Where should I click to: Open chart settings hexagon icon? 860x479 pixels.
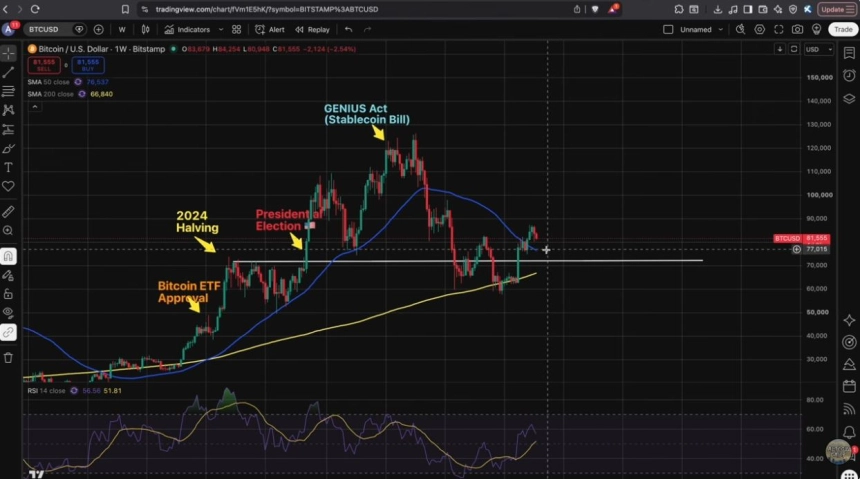click(x=760, y=30)
